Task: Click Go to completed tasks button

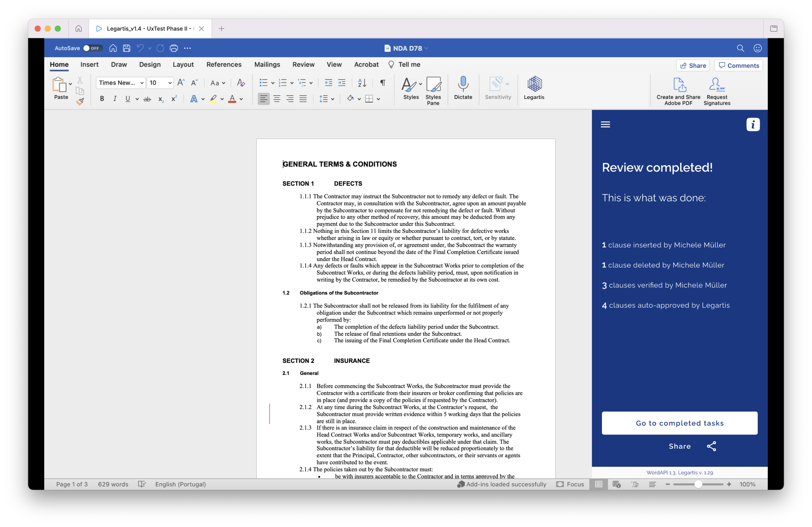Action: tap(679, 423)
